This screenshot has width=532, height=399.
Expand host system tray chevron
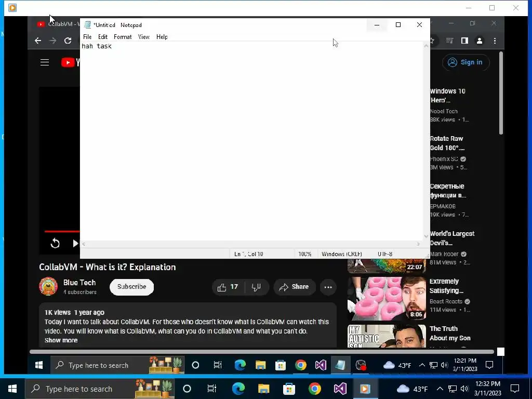(x=440, y=389)
